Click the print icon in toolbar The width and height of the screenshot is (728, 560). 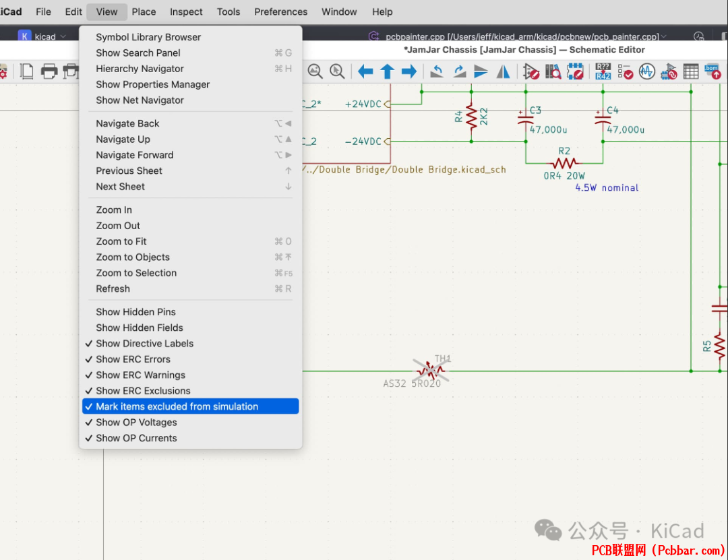coord(49,71)
